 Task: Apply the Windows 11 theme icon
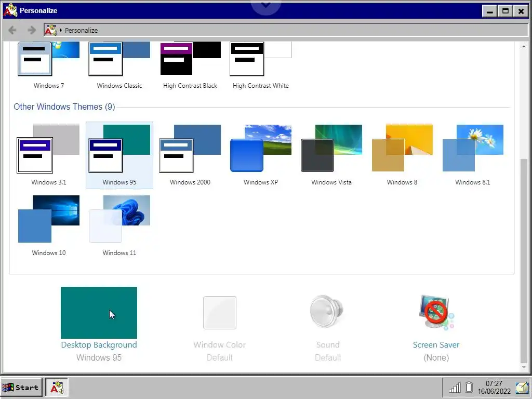(x=119, y=219)
